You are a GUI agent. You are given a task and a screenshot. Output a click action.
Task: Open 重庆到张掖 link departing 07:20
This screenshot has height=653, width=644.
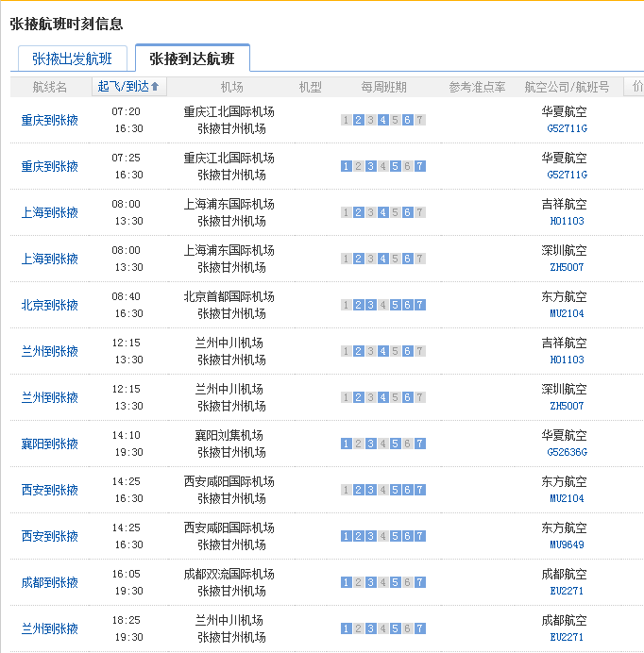(50, 121)
